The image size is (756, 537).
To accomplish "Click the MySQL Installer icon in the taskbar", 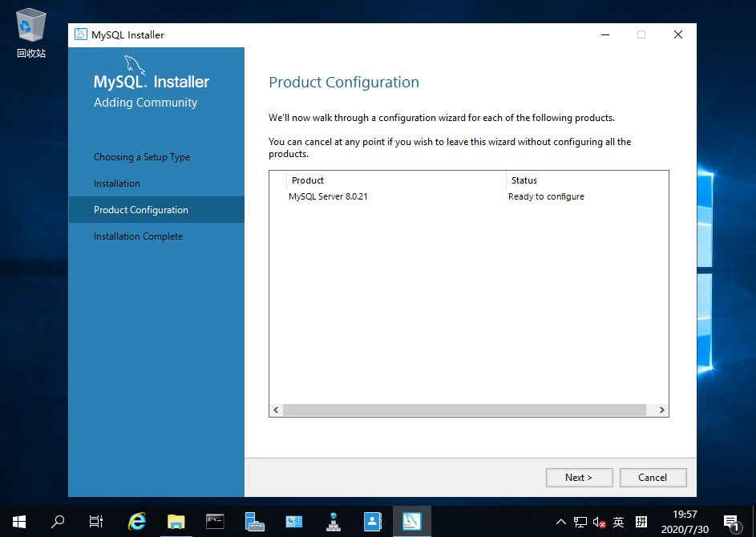I will 411,521.
